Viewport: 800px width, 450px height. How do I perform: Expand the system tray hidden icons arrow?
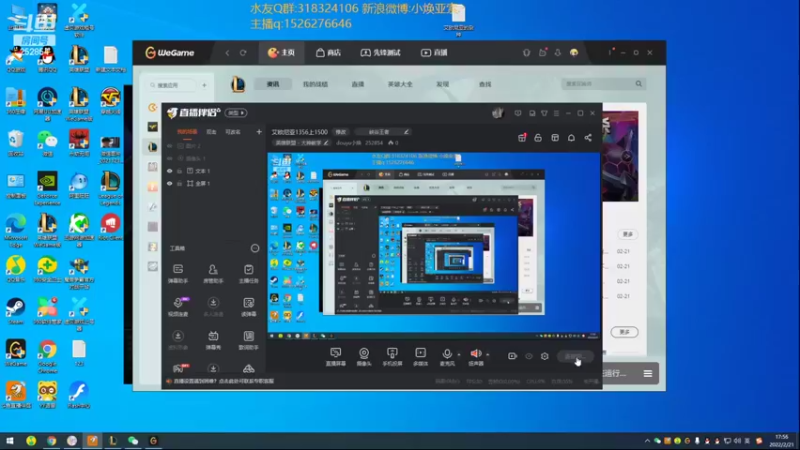(x=647, y=441)
